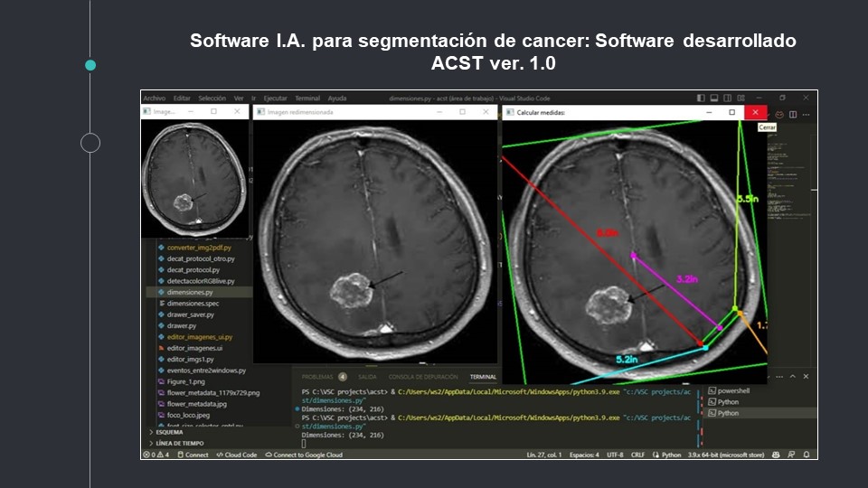
Task: Click Connect to Google Cloud in status bar
Action: [x=304, y=455]
